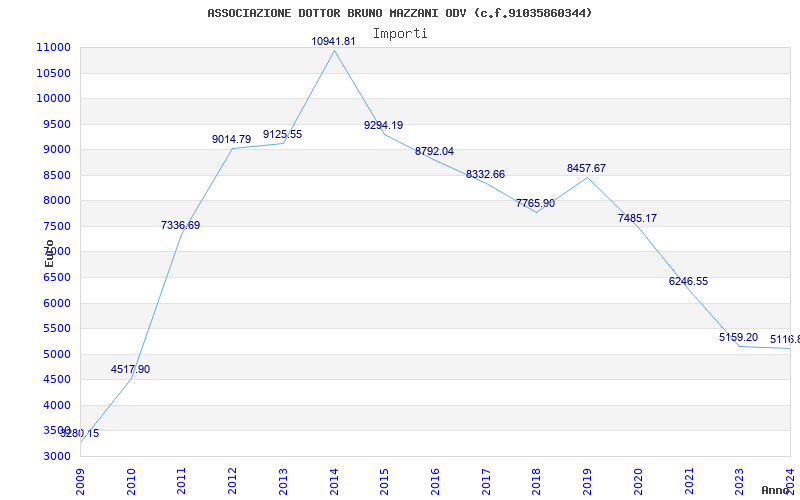This screenshot has height=500, width=800.
Task: Click the x-axis year 2018
Action: coord(537,482)
